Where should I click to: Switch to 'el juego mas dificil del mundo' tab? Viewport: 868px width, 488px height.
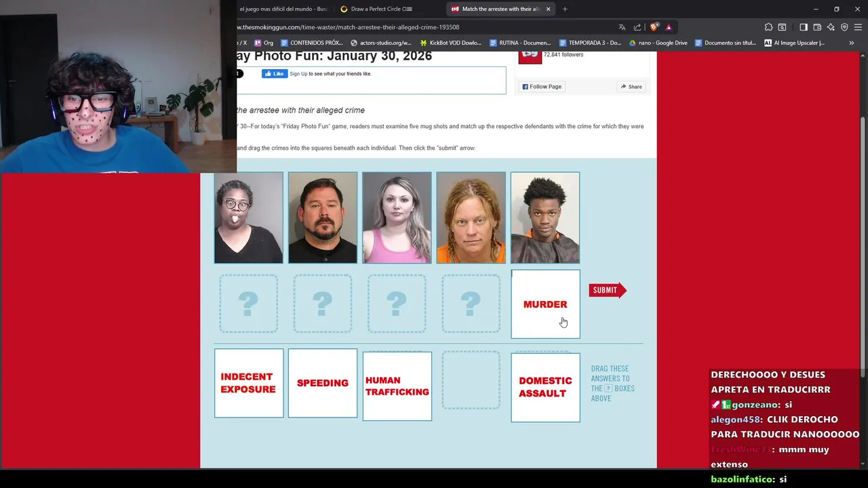coord(283,9)
